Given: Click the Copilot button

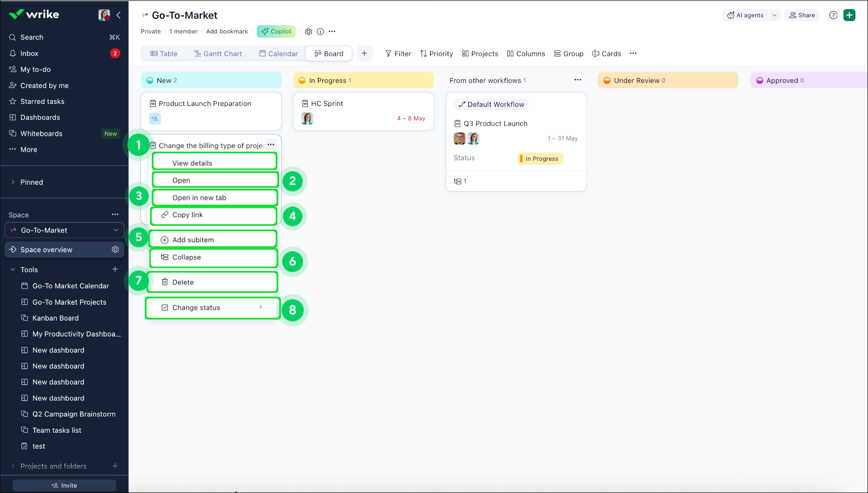Looking at the screenshot, I should tap(276, 32).
